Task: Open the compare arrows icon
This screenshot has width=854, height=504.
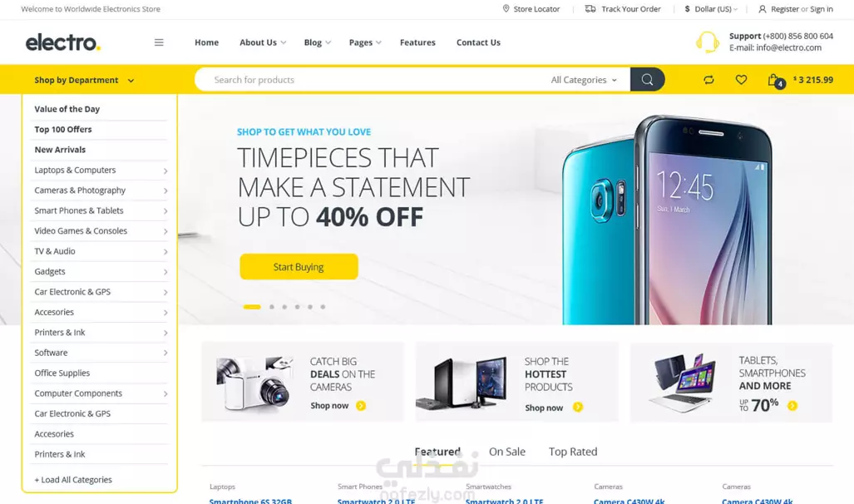Action: (x=708, y=80)
